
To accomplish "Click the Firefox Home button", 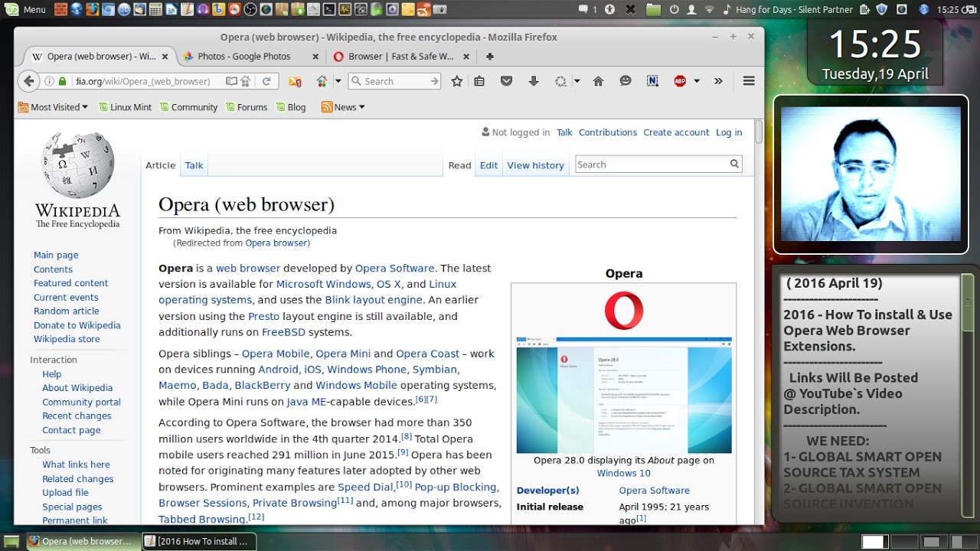I will point(599,81).
